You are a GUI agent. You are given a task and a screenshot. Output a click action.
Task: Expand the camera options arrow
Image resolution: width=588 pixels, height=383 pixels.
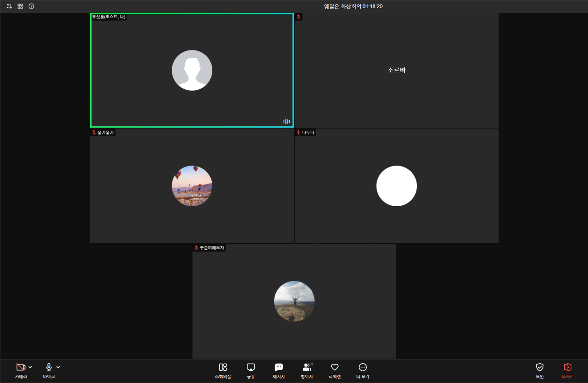pos(30,367)
